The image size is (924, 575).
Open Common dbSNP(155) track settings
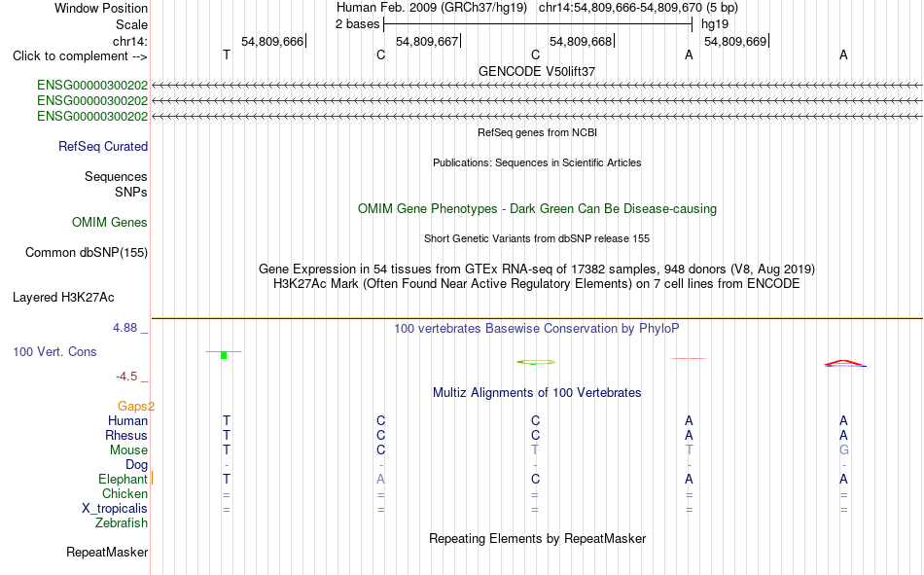point(87,252)
